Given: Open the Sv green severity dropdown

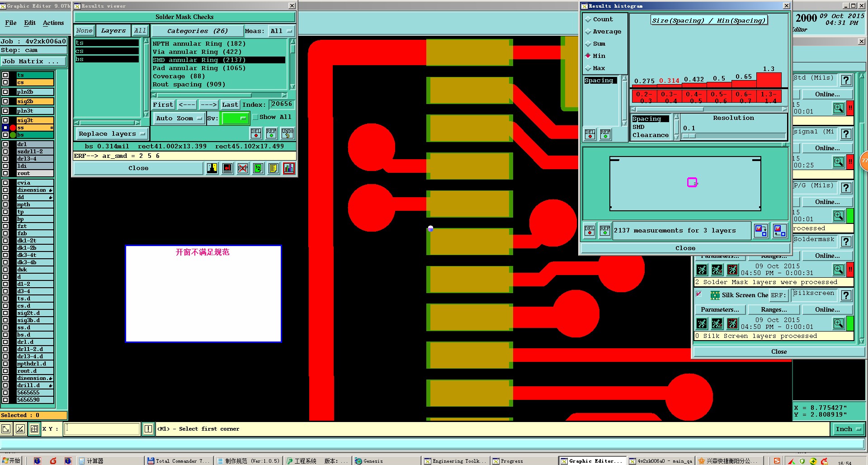Looking at the screenshot, I should (x=235, y=119).
